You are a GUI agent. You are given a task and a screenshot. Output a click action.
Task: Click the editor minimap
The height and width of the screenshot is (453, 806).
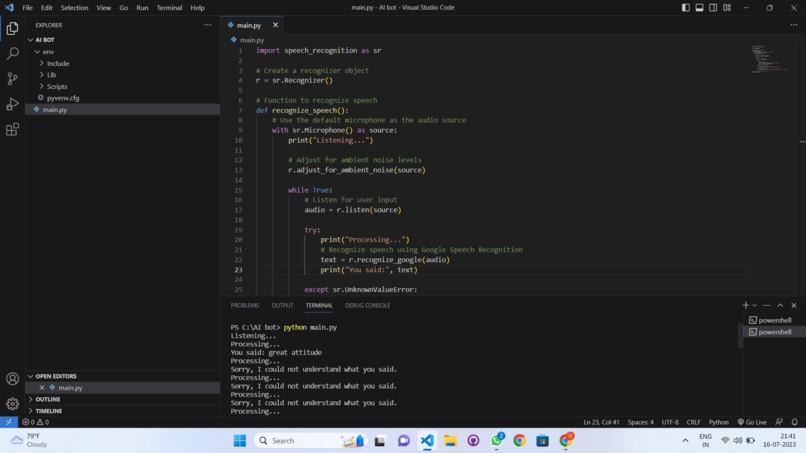coord(769,59)
